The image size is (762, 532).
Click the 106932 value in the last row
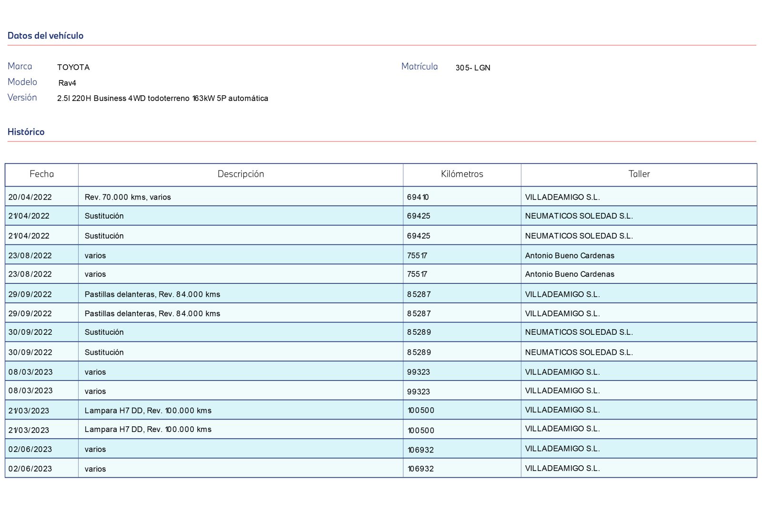pos(421,469)
